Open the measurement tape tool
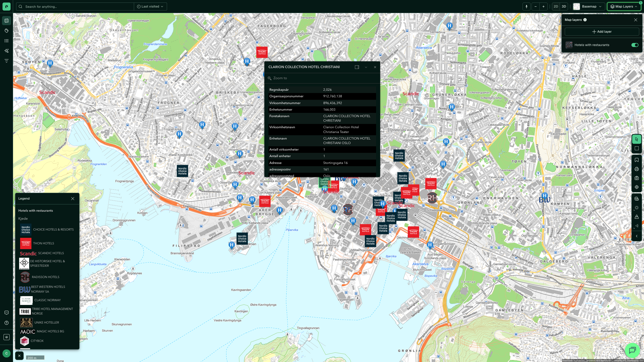644x362 pixels. coord(636,199)
